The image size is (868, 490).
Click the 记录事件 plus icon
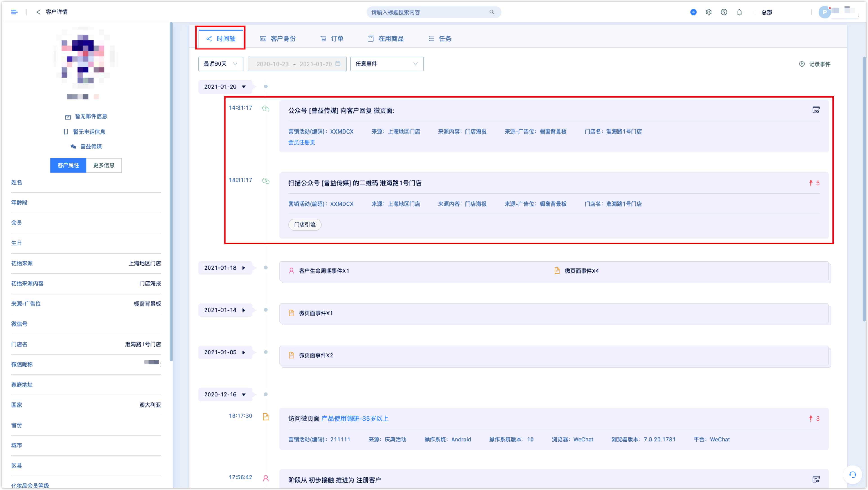click(802, 64)
